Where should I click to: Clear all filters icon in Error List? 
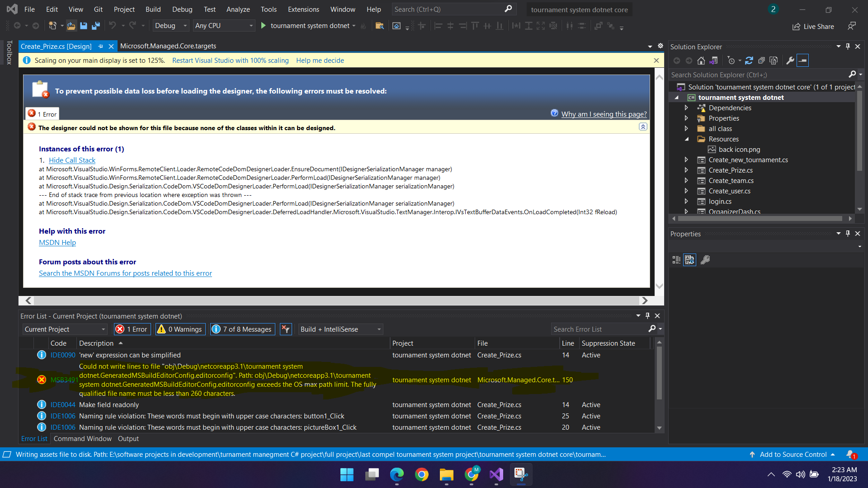click(286, 329)
